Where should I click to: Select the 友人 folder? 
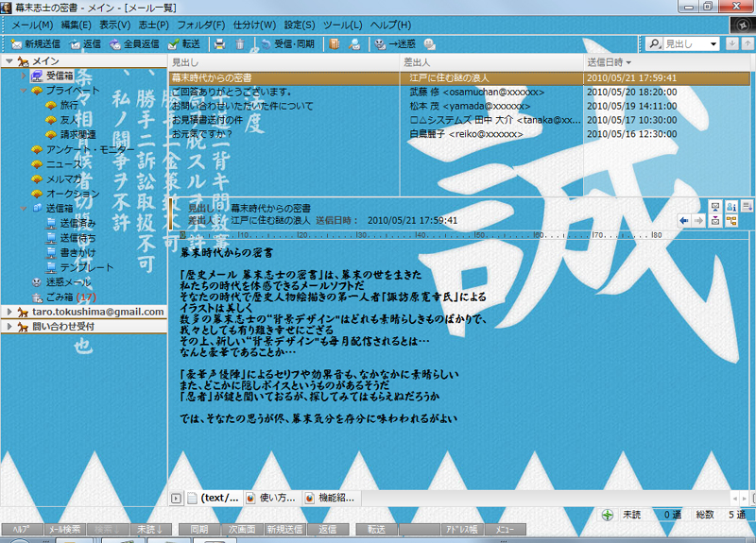(x=61, y=120)
